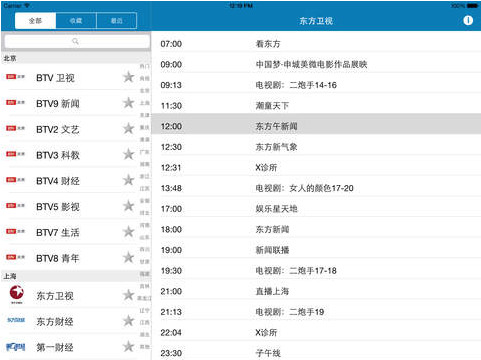This screenshot has height=360, width=481.
Task: Click the highlighted 12:00 东方午新闻 row
Action: point(316,124)
